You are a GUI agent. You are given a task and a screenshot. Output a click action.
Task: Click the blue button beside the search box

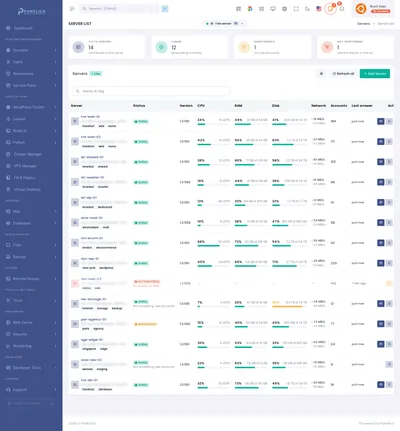coord(165,9)
